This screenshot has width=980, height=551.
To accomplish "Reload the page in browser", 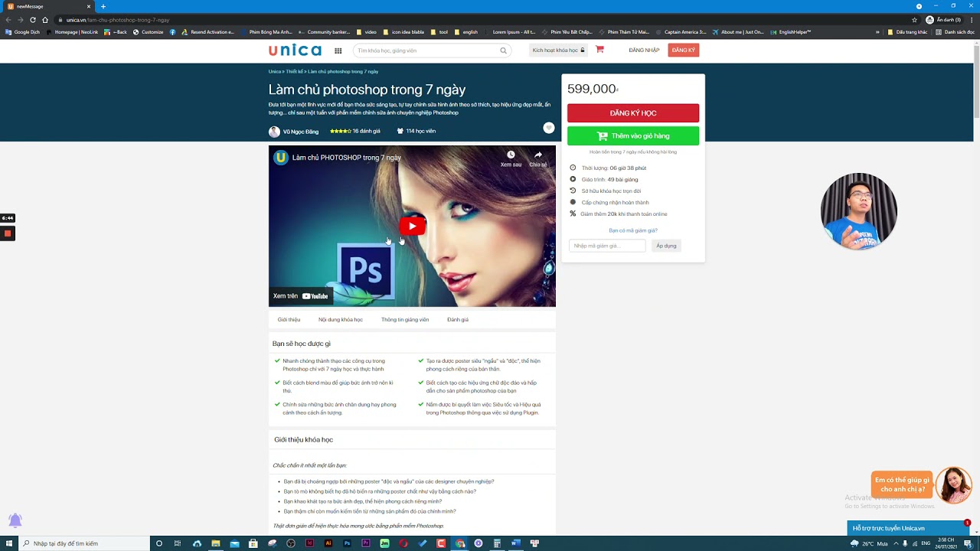I will [33, 20].
